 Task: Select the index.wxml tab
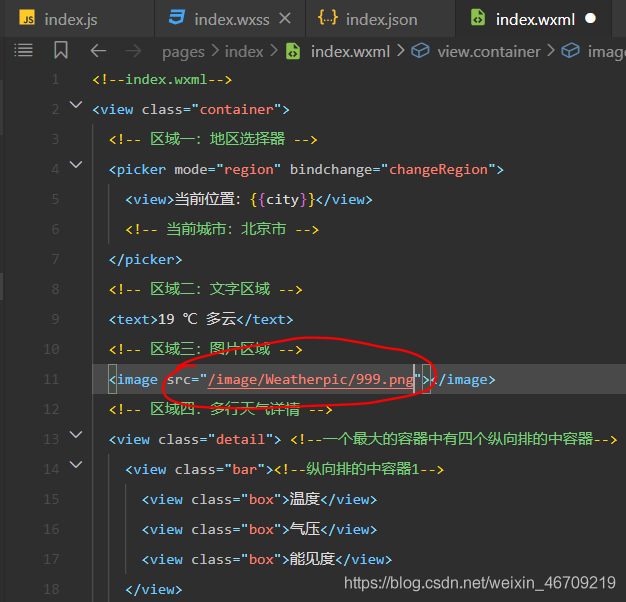(535, 19)
